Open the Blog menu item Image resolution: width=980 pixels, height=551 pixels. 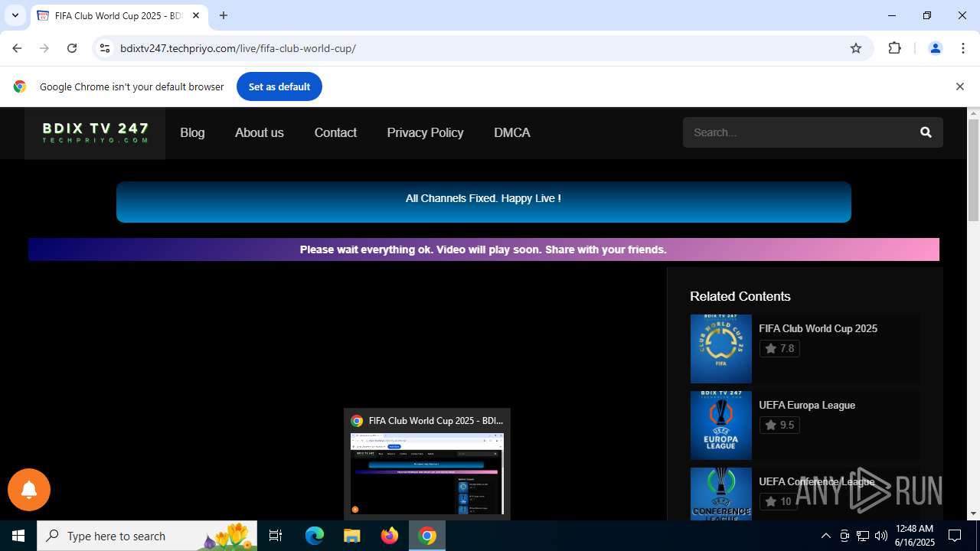pos(192,132)
